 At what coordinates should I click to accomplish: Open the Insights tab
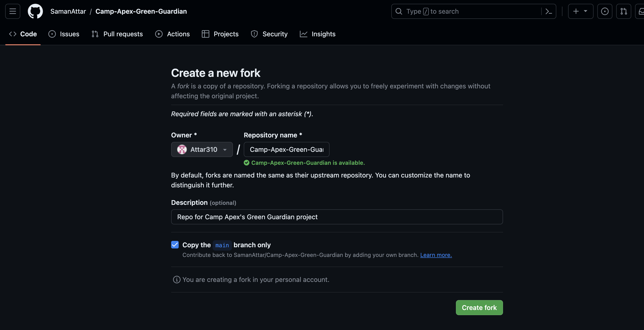tap(318, 34)
